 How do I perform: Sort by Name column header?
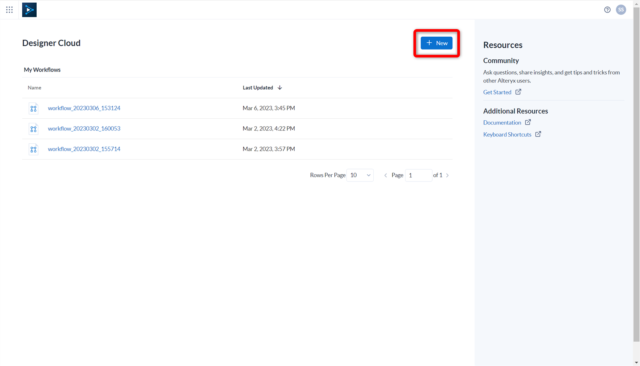34,88
